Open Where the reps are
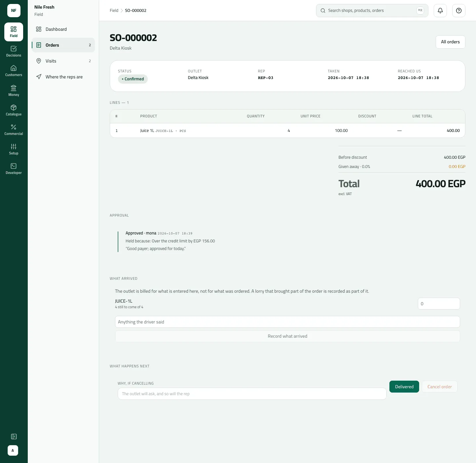476x463 pixels. pos(63,77)
